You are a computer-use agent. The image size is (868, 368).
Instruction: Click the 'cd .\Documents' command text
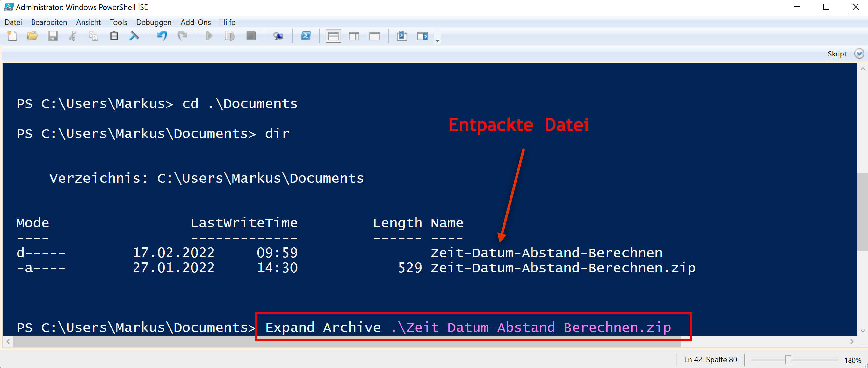[x=240, y=104]
